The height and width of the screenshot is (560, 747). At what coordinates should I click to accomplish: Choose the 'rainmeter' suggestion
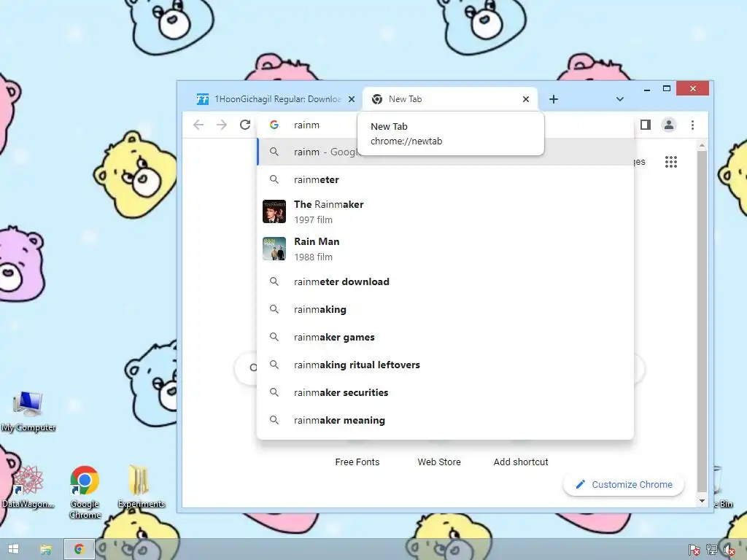click(445, 179)
